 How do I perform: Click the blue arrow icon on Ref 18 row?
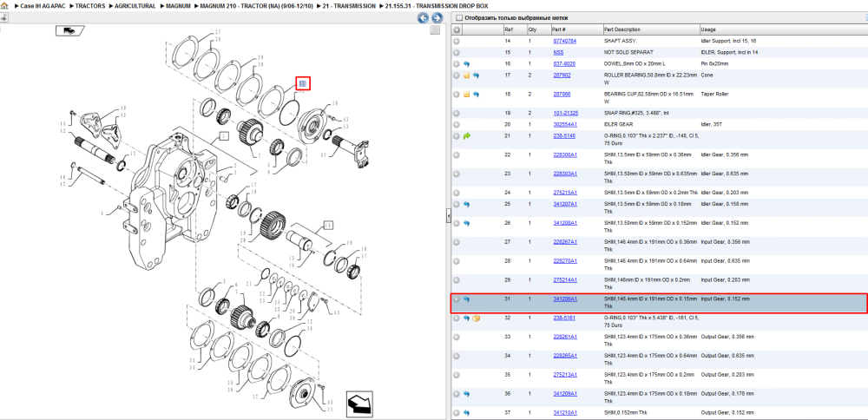point(476,94)
